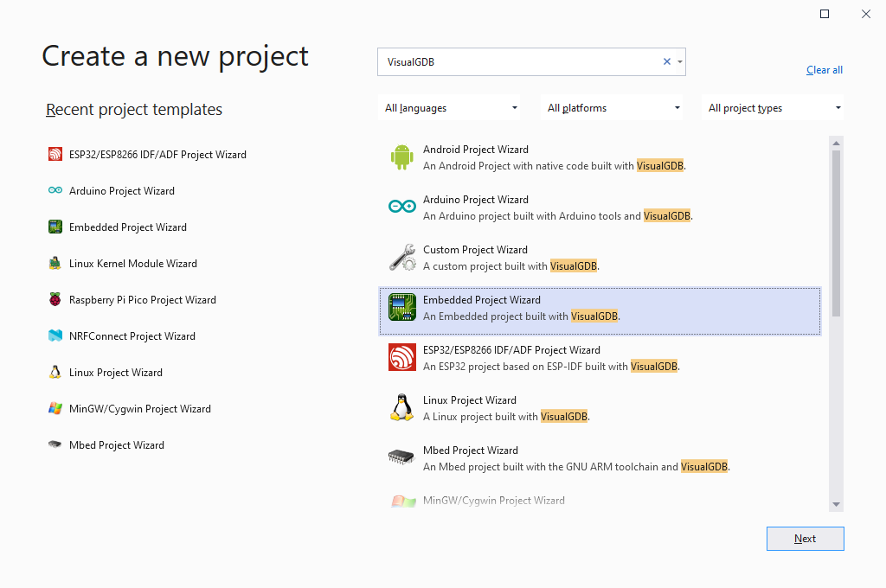Click the scrollbar down arrow in results list
The image size is (886, 588).
(837, 504)
